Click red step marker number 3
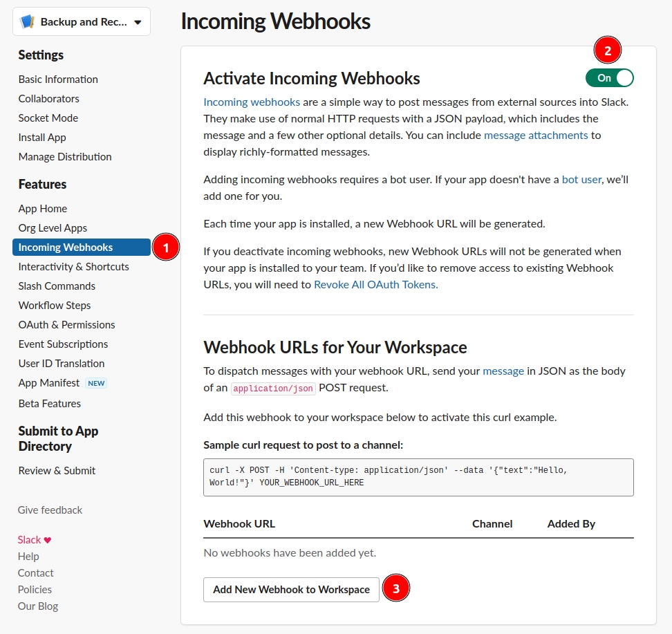 [x=396, y=589]
